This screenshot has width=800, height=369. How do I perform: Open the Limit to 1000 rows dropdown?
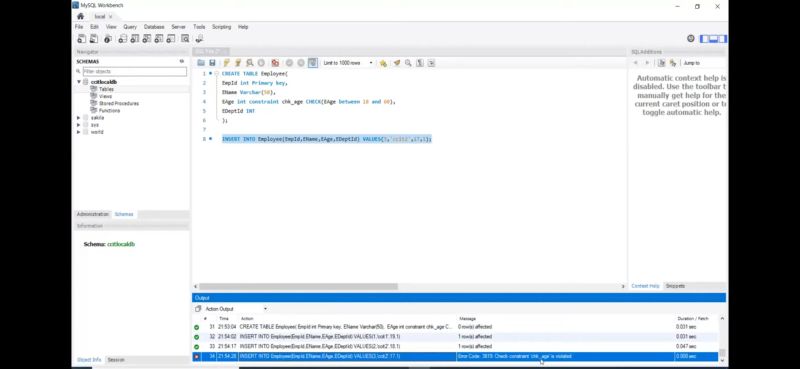coord(348,63)
